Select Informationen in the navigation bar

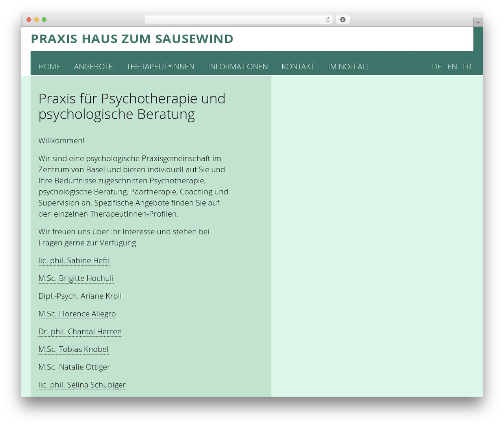tap(238, 67)
